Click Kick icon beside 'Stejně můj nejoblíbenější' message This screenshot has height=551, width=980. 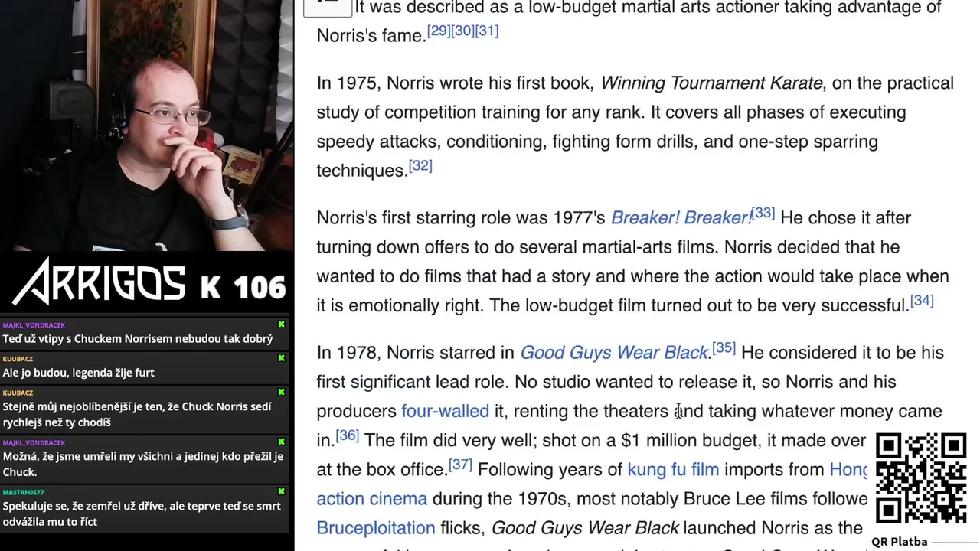pyautogui.click(x=281, y=392)
